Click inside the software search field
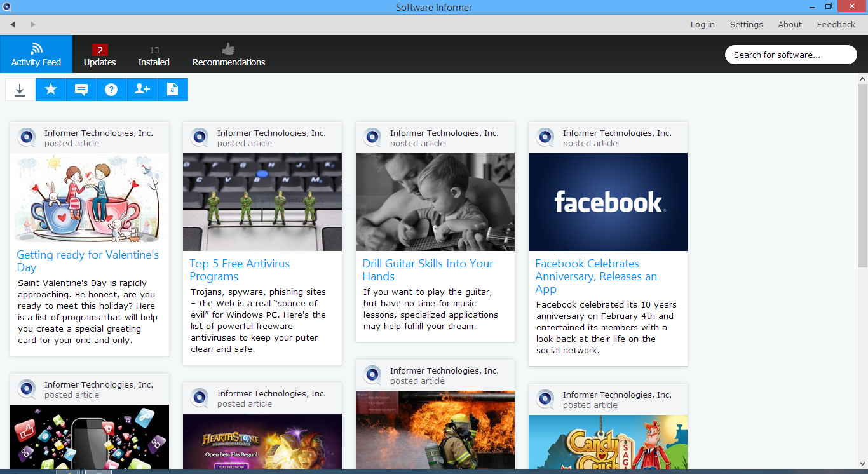868x474 pixels. click(x=790, y=54)
